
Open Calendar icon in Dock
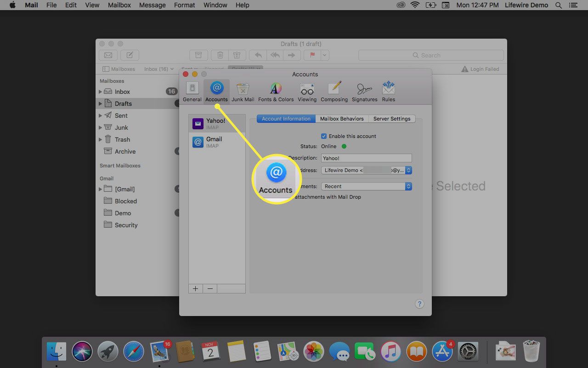211,352
